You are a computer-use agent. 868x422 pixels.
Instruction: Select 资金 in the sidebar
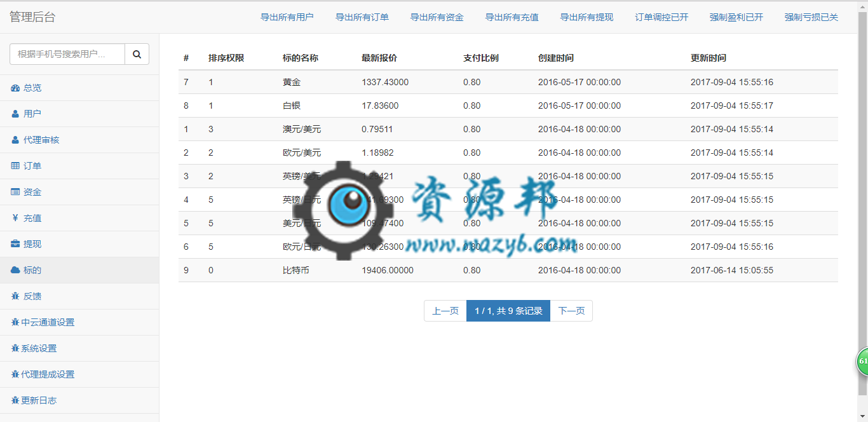79,192
